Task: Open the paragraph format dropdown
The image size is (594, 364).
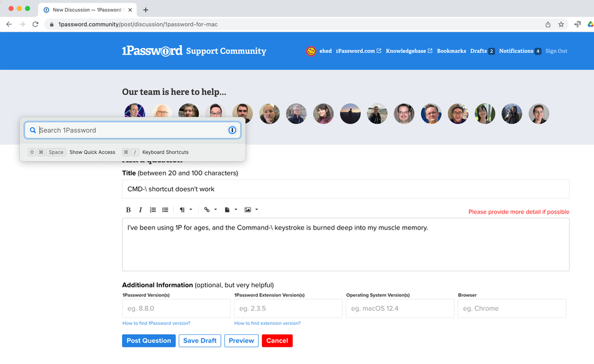Action: point(186,209)
